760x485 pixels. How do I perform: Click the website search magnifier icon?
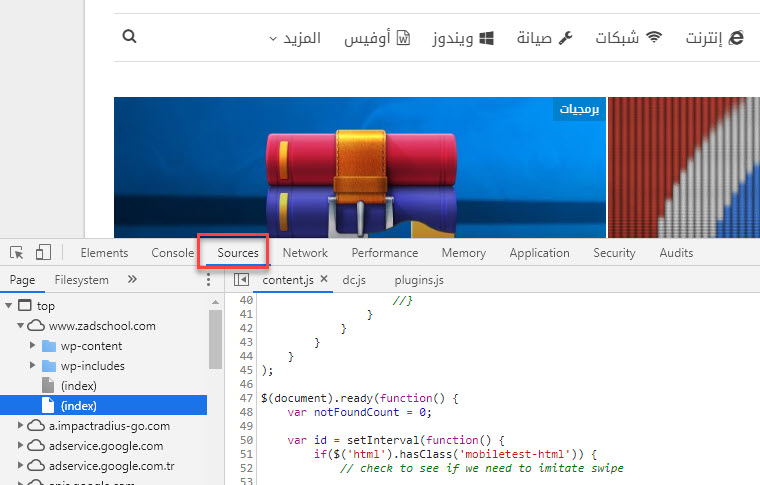[x=129, y=36]
